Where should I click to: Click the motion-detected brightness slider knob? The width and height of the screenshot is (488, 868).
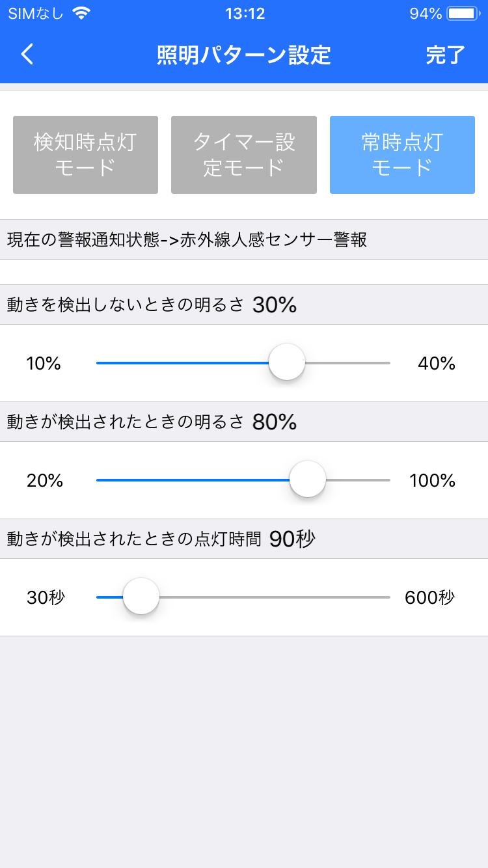(x=308, y=480)
